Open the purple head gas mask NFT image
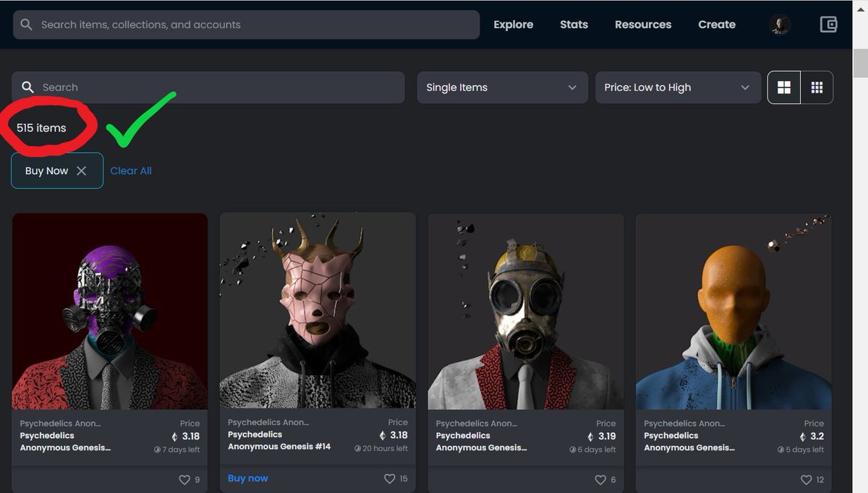 (110, 312)
